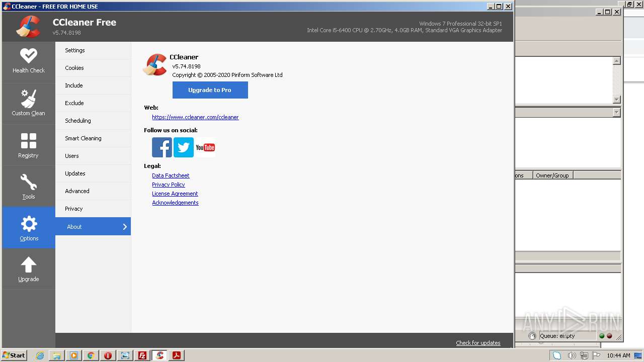Open the media player taskbar icon
Image resolution: width=644 pixels, height=362 pixels.
pyautogui.click(x=74, y=355)
